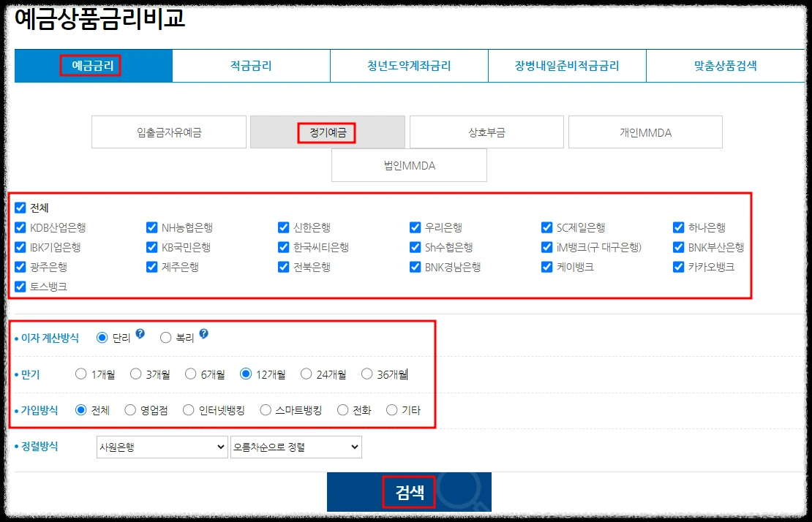Select the 장병내일준비적금금리 tab
Image resolution: width=812 pixels, height=522 pixels.
click(x=567, y=65)
